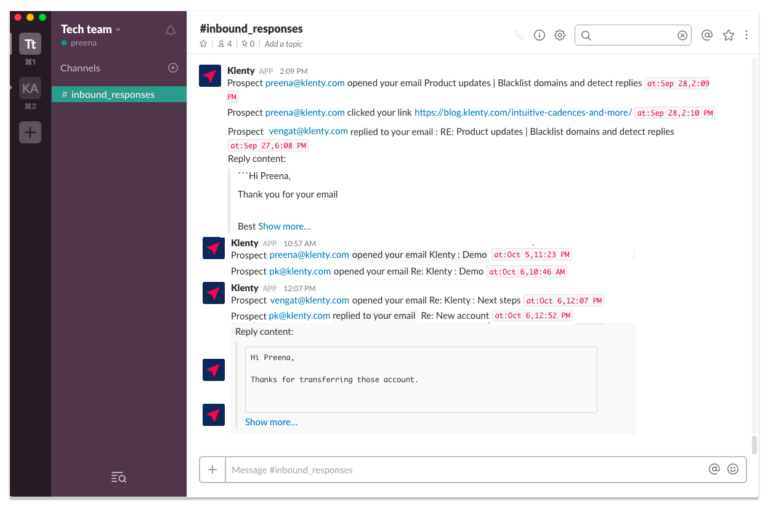Open attachment plus button in message box
Image resolution: width=768 pixels, height=509 pixels.
[x=212, y=470]
